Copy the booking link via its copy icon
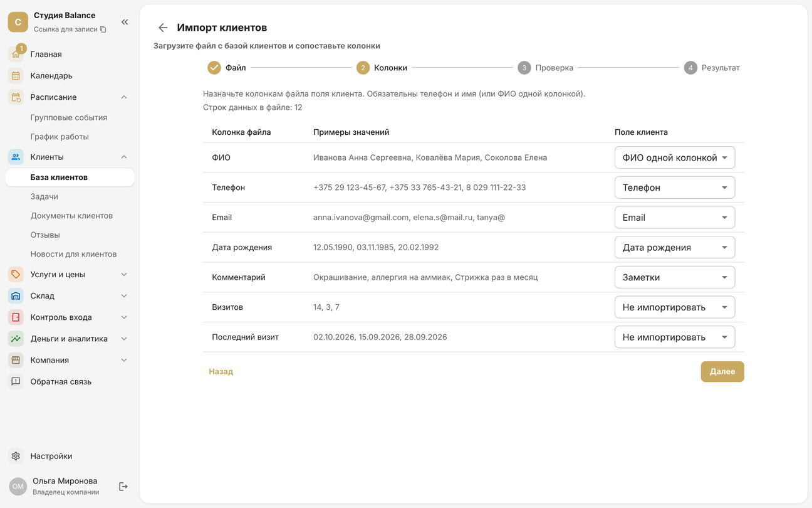812x508 pixels. [103, 29]
